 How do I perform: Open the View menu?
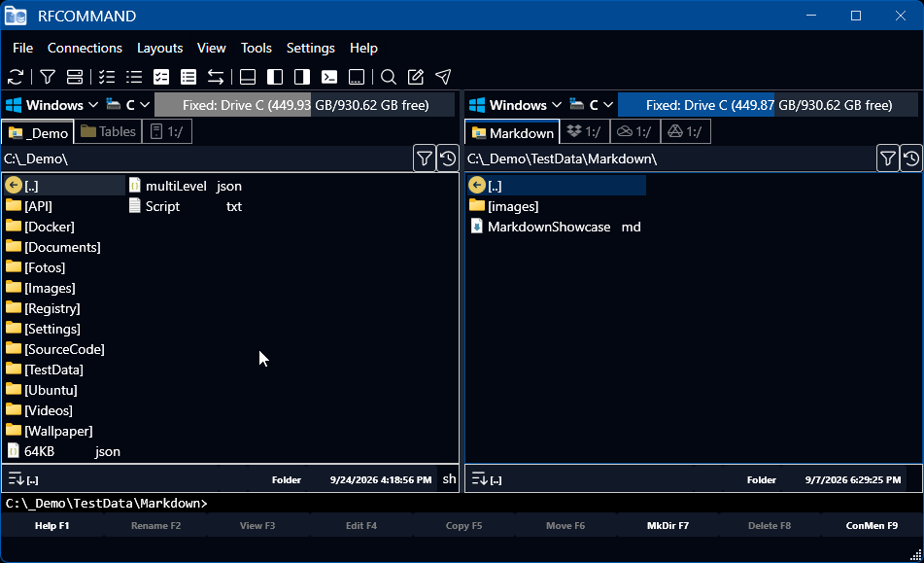[212, 48]
